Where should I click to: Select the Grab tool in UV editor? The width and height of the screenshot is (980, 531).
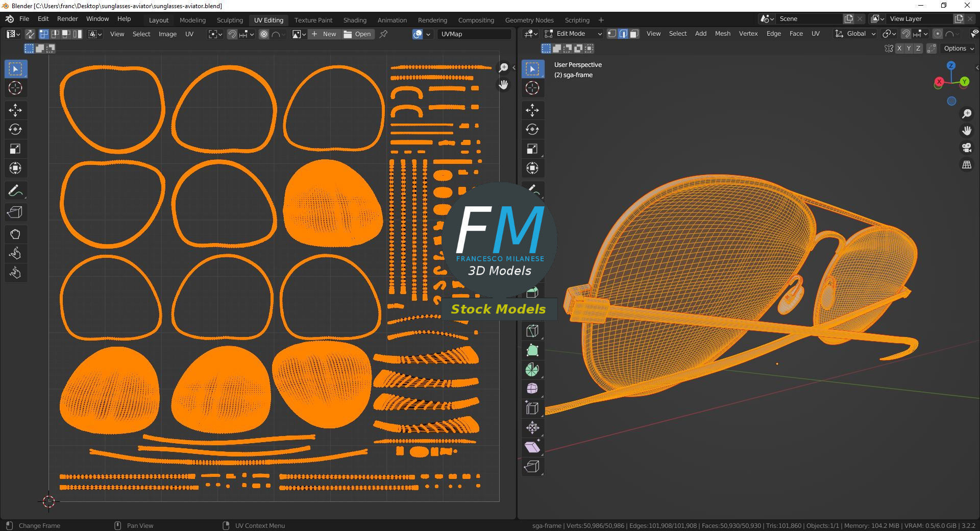15,234
